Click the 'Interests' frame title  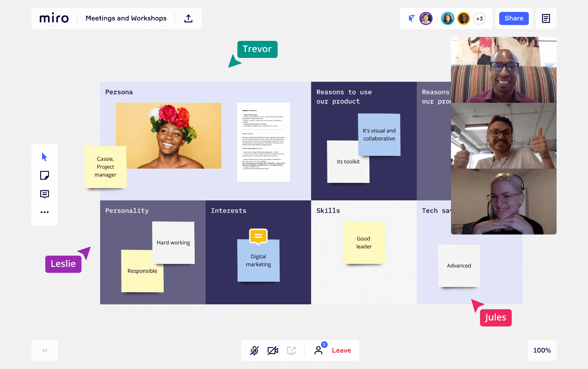pos(228,211)
